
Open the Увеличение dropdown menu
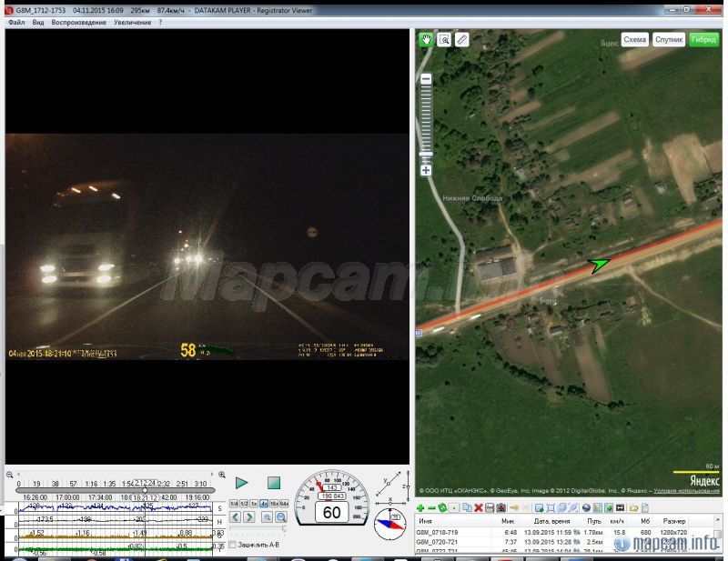pos(132,22)
